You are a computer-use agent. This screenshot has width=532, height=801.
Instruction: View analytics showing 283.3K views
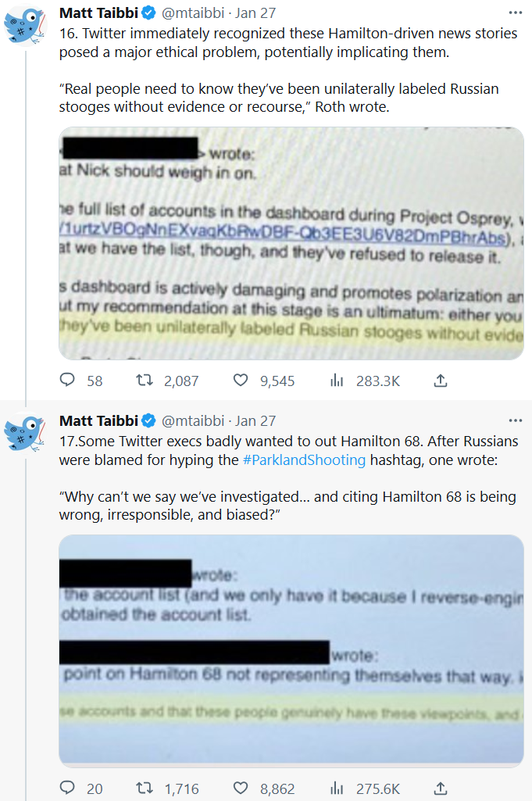(x=337, y=381)
